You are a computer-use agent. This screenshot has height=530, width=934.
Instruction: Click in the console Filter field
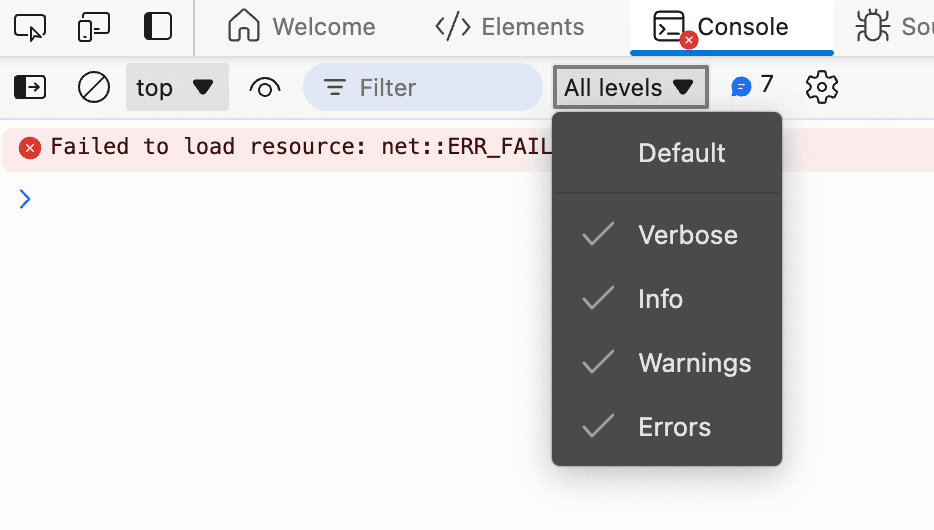(x=440, y=88)
